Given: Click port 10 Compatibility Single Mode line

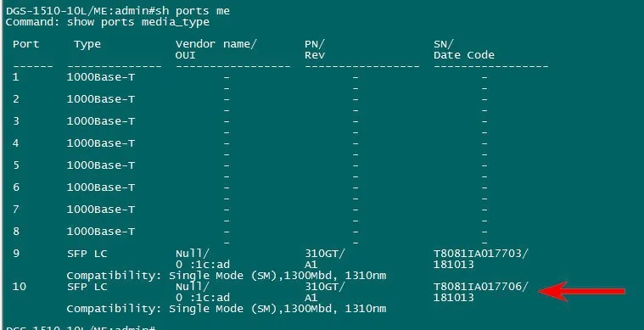Looking at the screenshot, I should [227, 309].
